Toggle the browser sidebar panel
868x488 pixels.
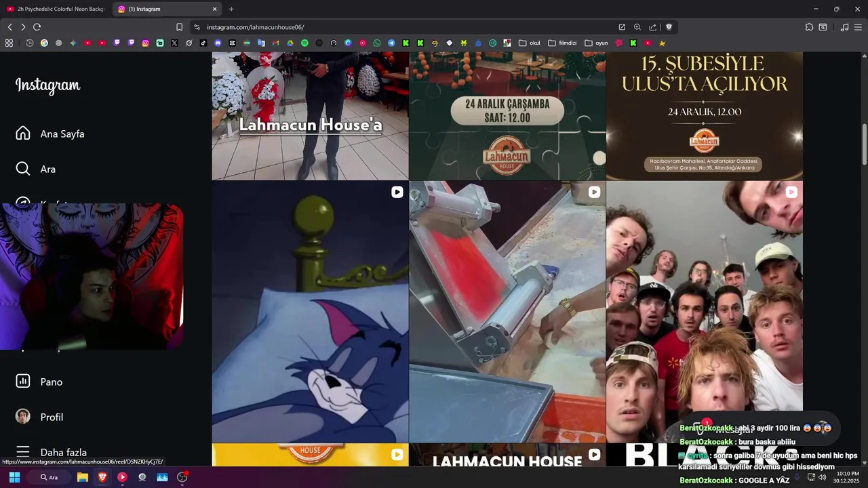(x=823, y=27)
